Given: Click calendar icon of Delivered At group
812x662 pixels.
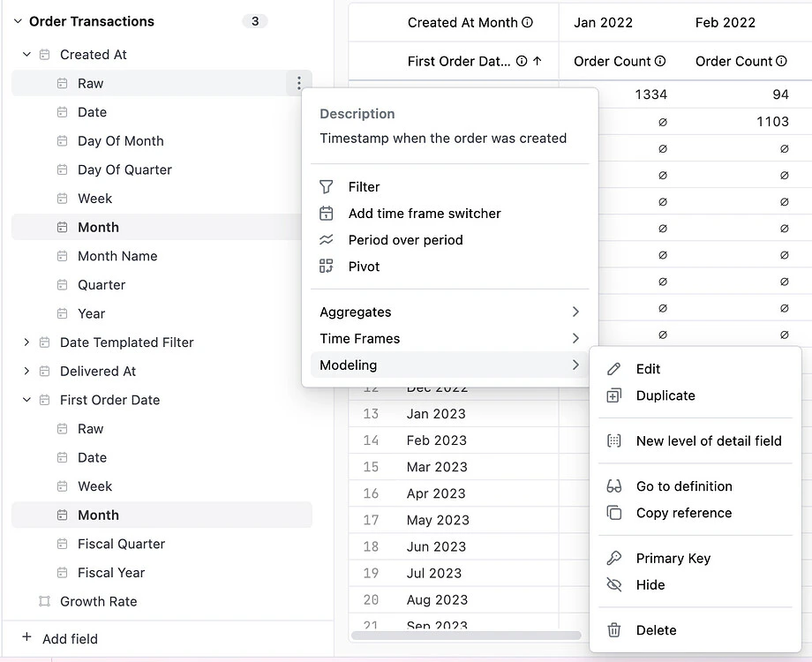Looking at the screenshot, I should [x=44, y=371].
